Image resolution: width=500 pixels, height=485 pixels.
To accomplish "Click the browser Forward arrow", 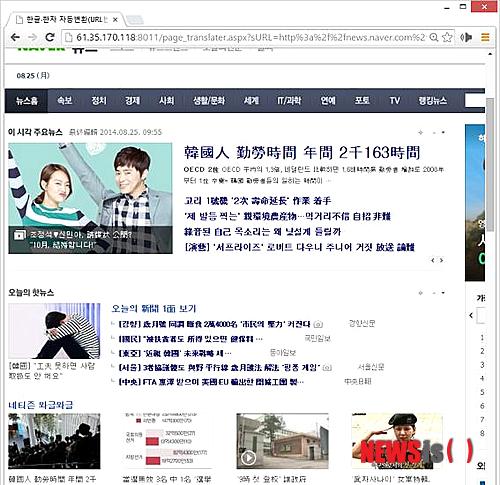I will [32, 37].
